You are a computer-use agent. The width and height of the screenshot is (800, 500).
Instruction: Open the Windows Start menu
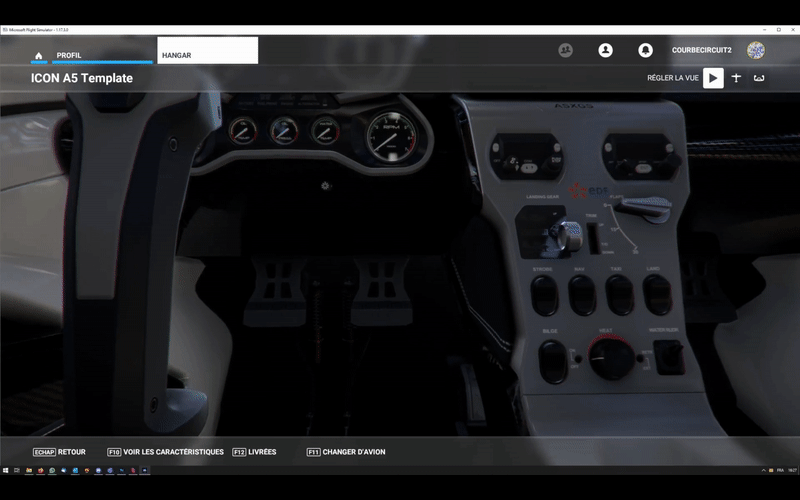click(x=6, y=470)
